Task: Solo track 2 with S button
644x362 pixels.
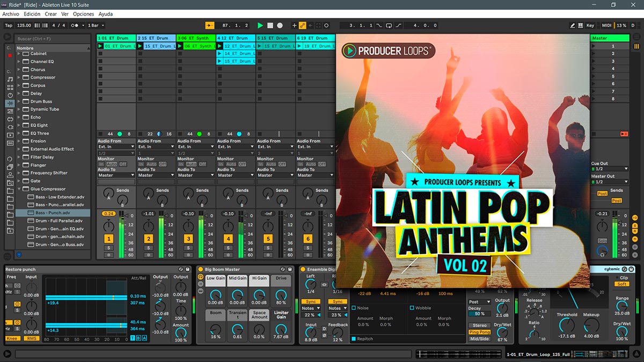Action: (x=149, y=248)
